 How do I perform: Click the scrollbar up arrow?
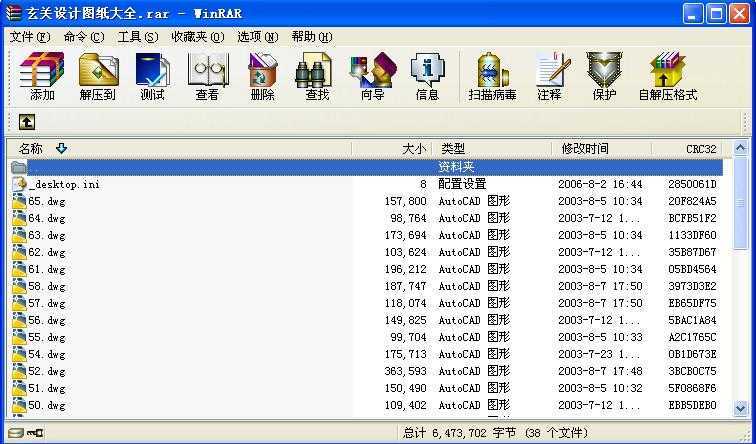click(x=741, y=148)
